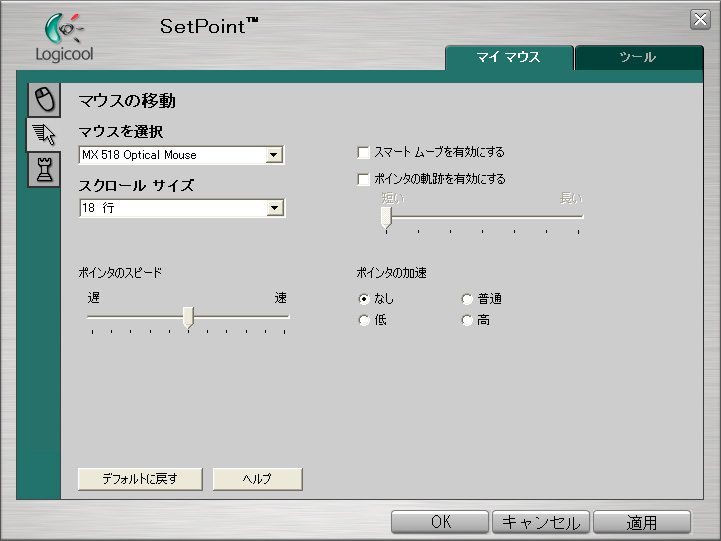Select 低 pointer acceleration
Viewport: 721px width, 541px height.
click(364, 320)
